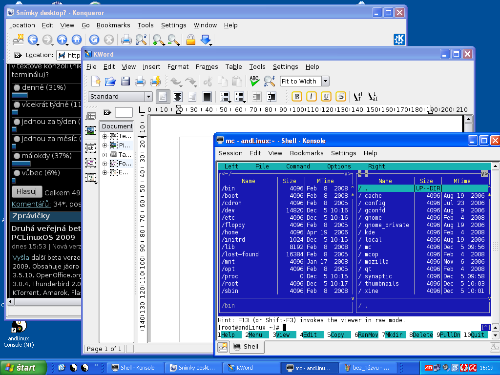Open Session menu in Konsole

click(x=230, y=153)
